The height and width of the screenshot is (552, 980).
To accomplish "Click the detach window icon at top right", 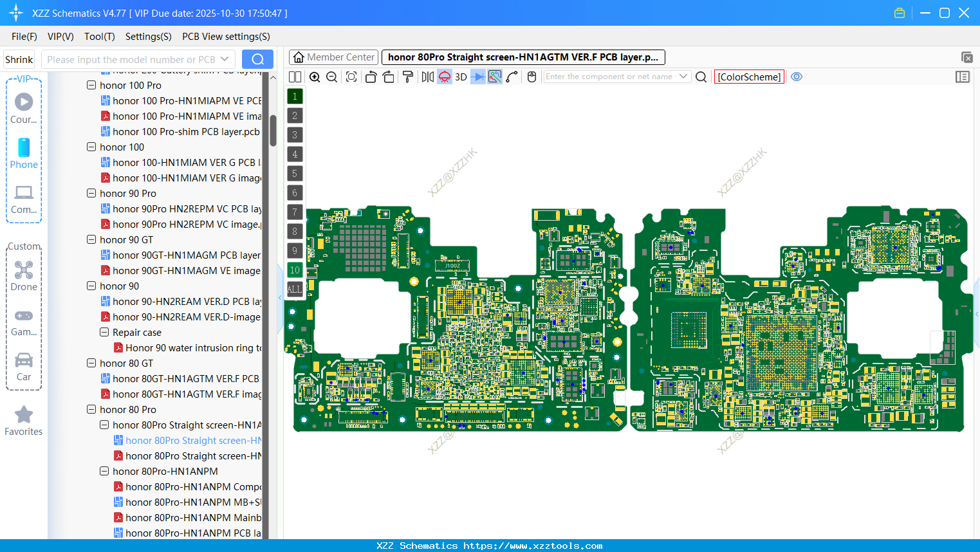I will (966, 57).
